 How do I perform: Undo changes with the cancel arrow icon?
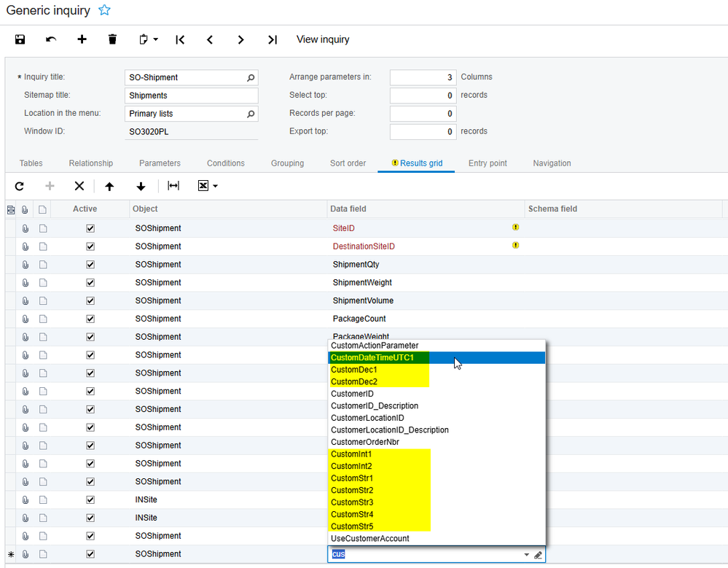click(x=51, y=39)
